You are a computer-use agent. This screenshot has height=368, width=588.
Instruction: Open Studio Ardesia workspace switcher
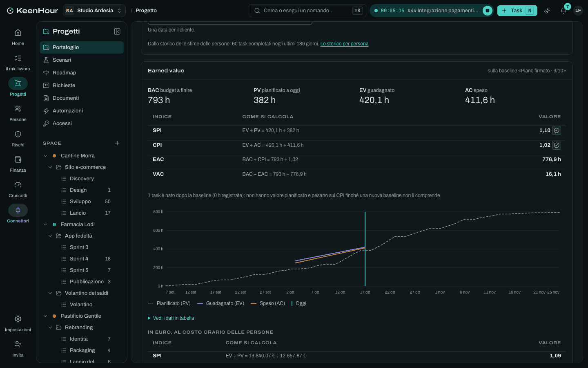pyautogui.click(x=94, y=11)
